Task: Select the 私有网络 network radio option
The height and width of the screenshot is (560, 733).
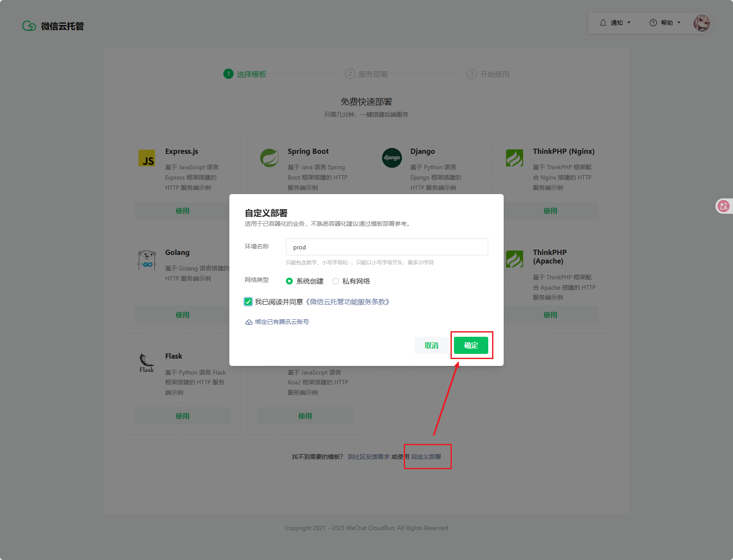Action: tap(336, 281)
